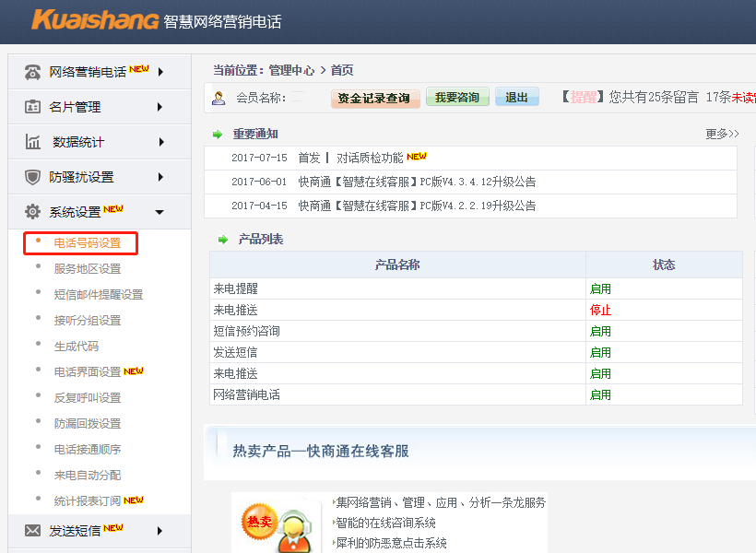This screenshot has width=756, height=553.
Task: Open 电话号码设置 in the sidebar
Action: click(88, 243)
